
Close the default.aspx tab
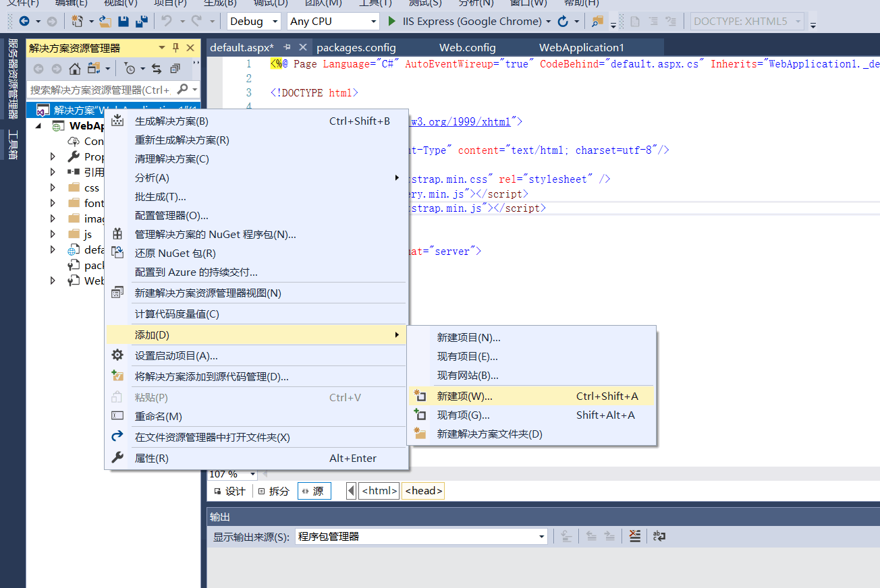click(303, 47)
